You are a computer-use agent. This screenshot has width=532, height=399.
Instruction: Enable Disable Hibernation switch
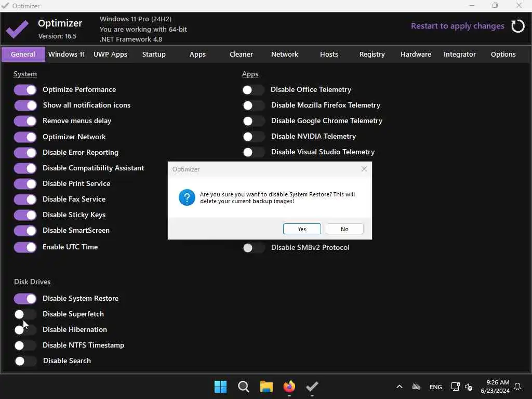pyautogui.click(x=25, y=330)
